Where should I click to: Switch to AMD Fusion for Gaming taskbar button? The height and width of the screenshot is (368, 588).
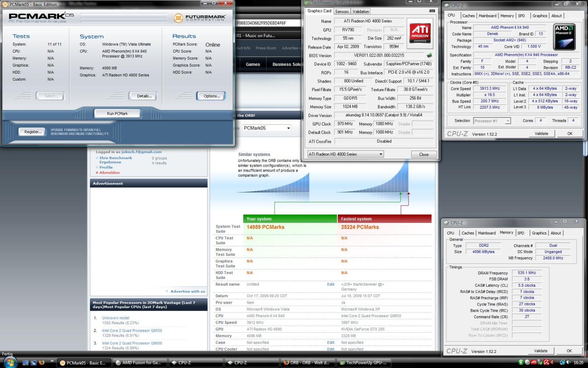(x=140, y=363)
